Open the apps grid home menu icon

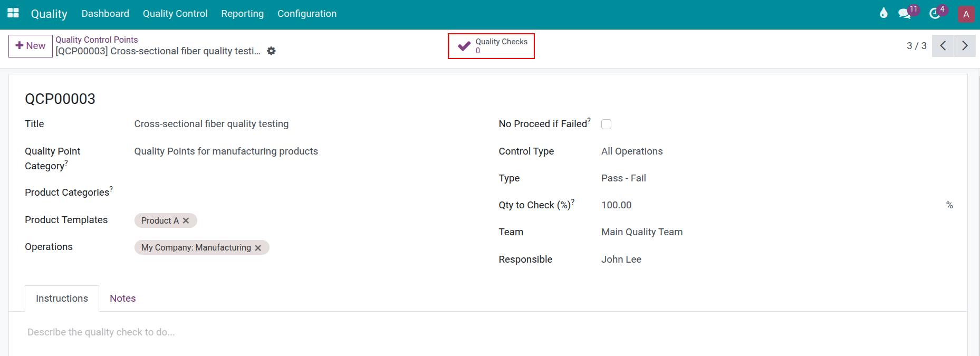pos(13,13)
